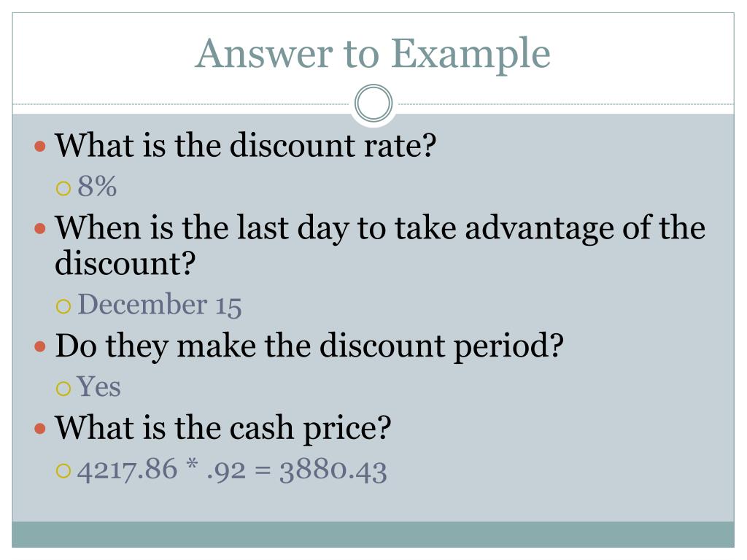Click 'What is the discount rate?' line
Viewport: 747px width, 560px height.
click(x=245, y=145)
